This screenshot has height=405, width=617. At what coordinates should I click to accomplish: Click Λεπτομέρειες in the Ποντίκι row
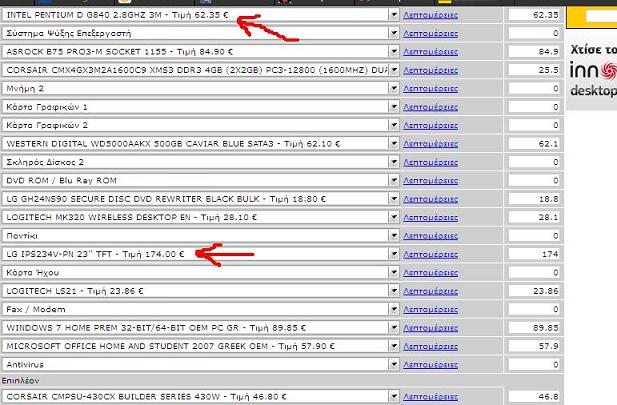(x=430, y=236)
